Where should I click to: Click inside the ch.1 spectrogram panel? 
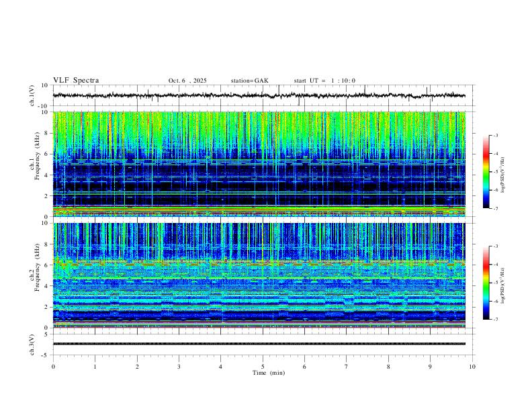(x=259, y=164)
